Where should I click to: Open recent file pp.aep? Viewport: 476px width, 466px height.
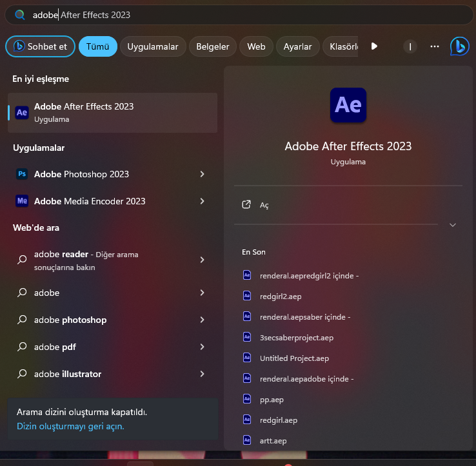tap(272, 400)
